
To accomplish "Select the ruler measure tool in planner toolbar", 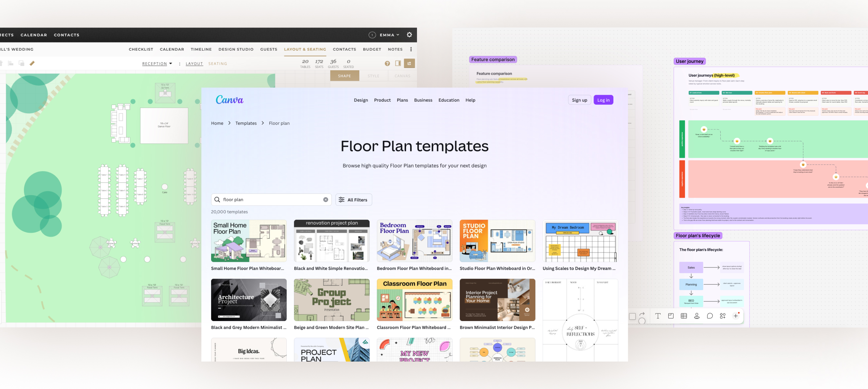I will point(32,63).
